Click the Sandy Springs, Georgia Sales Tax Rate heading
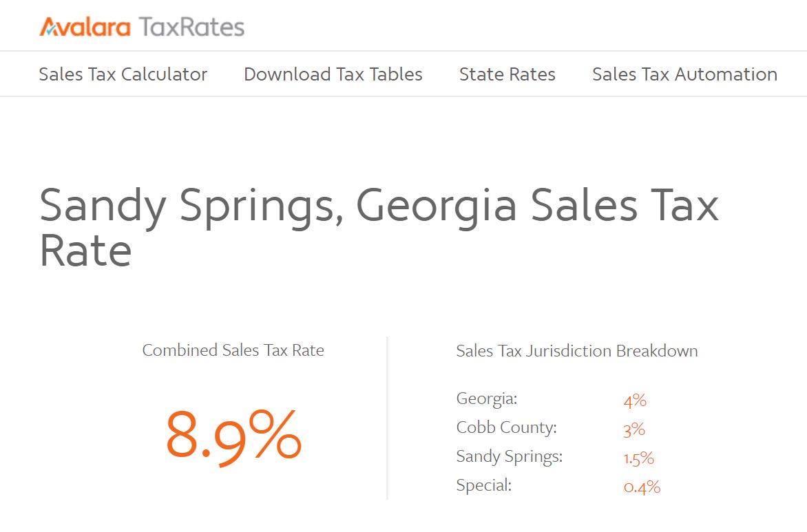 pyautogui.click(x=379, y=227)
